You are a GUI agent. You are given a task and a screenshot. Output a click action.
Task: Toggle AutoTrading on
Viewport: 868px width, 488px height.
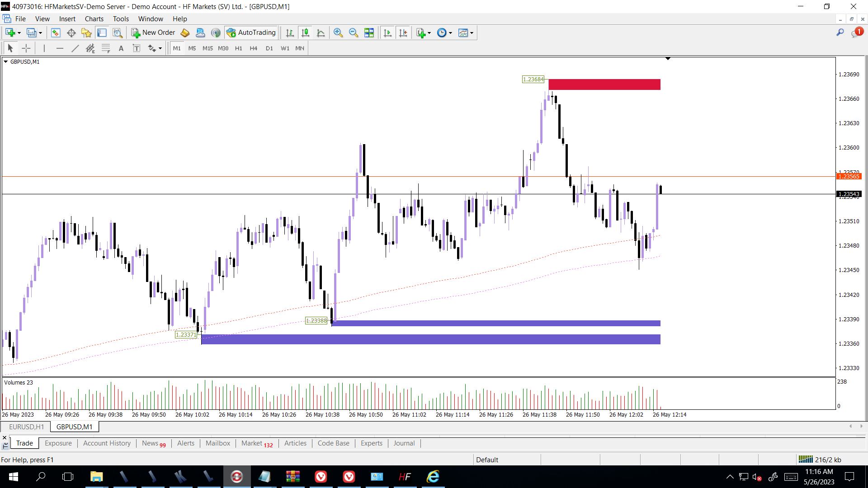tap(251, 33)
